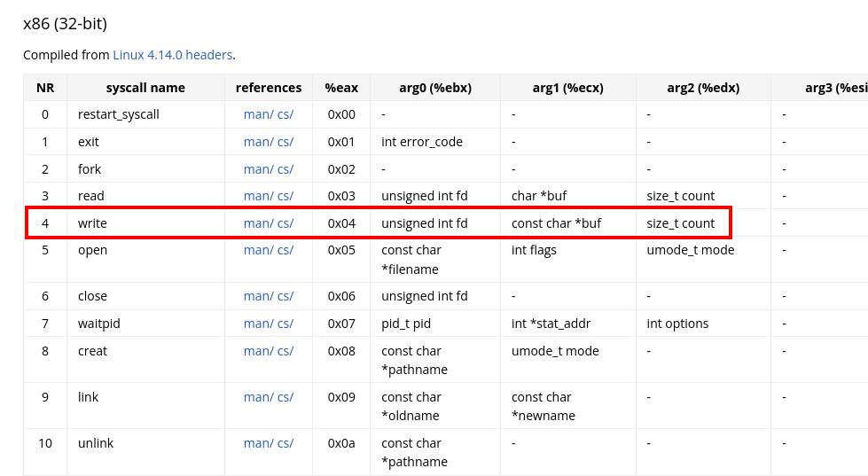
Task: Click the 'arg2 (%edx)' column header
Action: 703,88
